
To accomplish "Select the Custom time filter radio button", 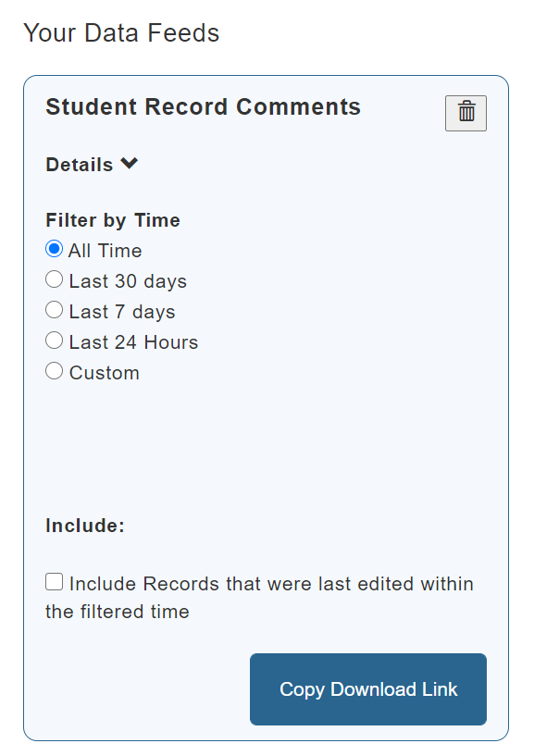I will point(55,371).
